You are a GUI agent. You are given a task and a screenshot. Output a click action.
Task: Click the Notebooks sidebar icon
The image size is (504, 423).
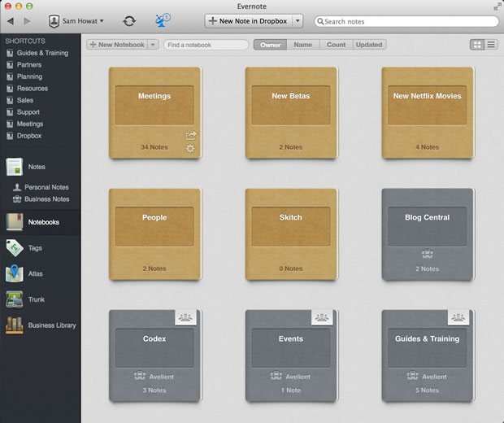point(15,222)
